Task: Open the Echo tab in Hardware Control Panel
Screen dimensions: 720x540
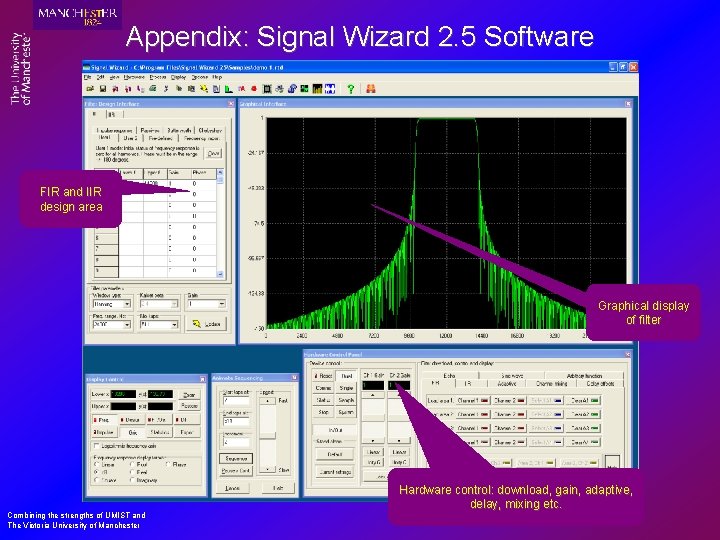Action: 449,376
